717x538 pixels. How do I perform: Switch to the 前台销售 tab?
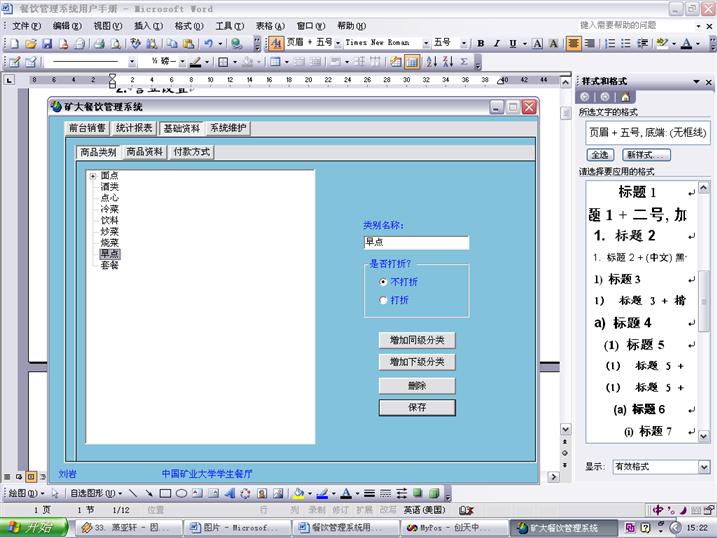(87, 128)
